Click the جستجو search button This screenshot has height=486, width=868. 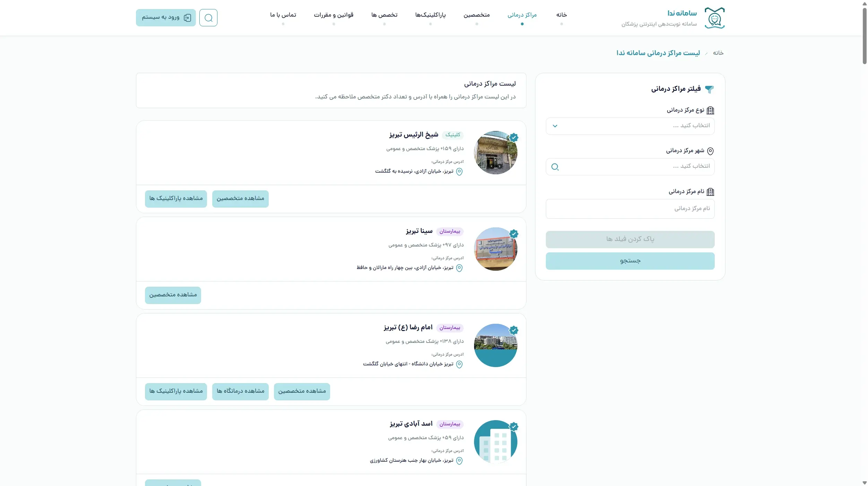[x=630, y=261]
